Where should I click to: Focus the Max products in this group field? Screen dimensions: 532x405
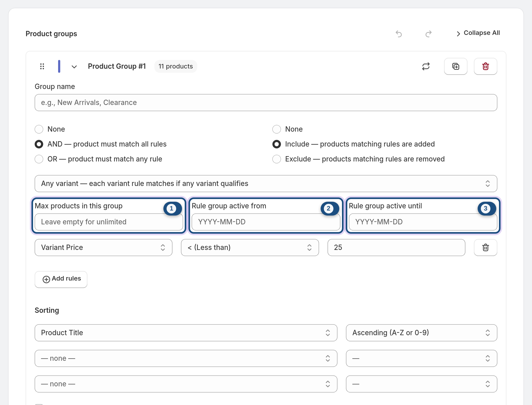(x=109, y=222)
